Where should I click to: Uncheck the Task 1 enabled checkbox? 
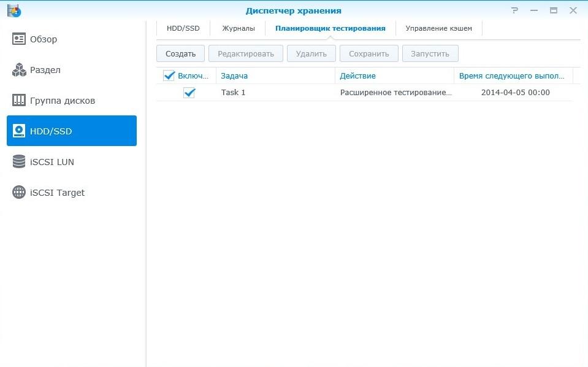(189, 93)
